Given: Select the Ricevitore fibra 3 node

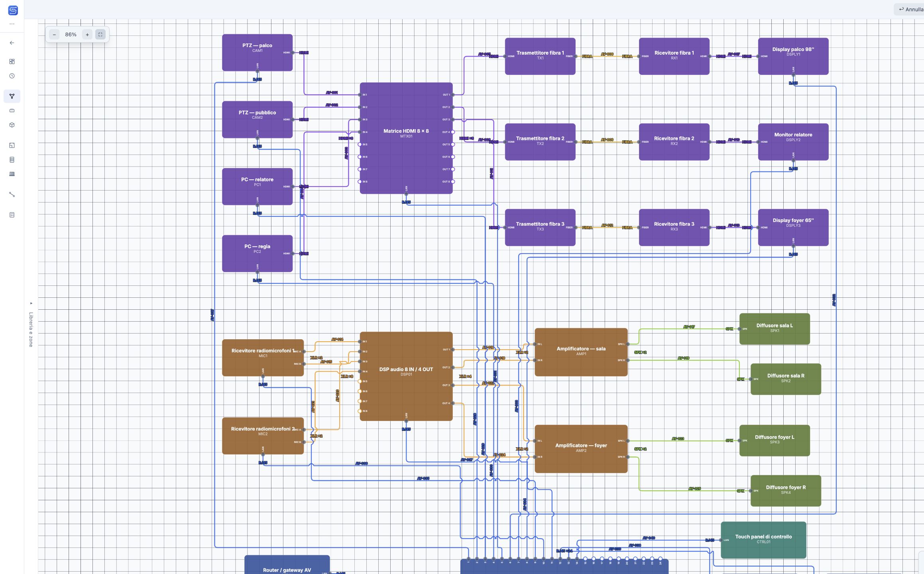Looking at the screenshot, I should pyautogui.click(x=674, y=227).
